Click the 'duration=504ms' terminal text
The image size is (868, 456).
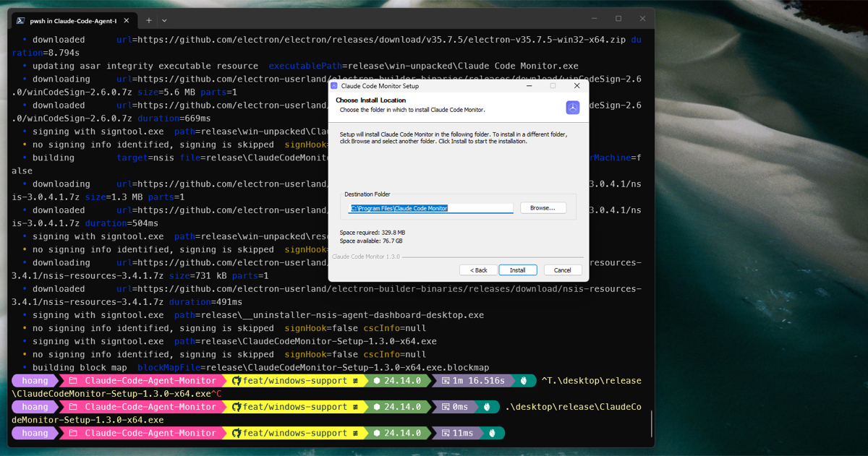(122, 223)
